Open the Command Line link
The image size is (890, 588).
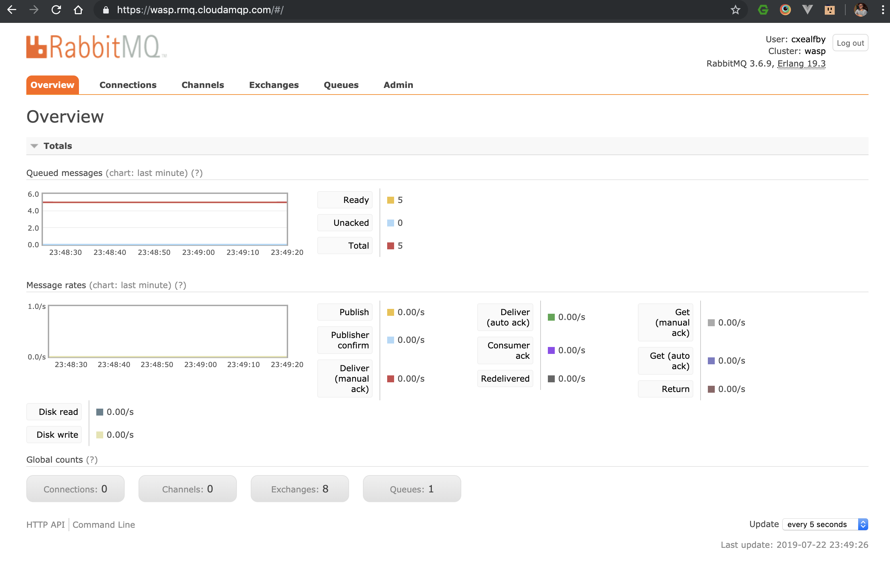[x=104, y=525]
